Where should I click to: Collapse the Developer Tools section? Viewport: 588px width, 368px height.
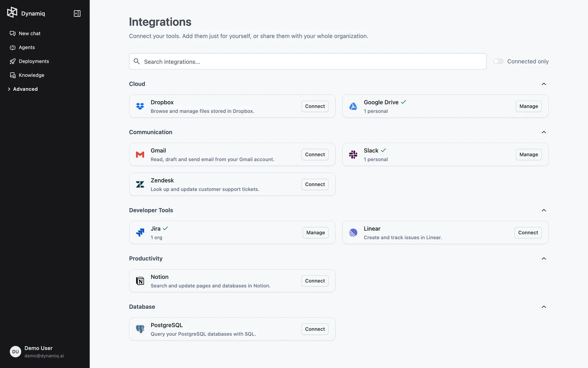coord(544,210)
